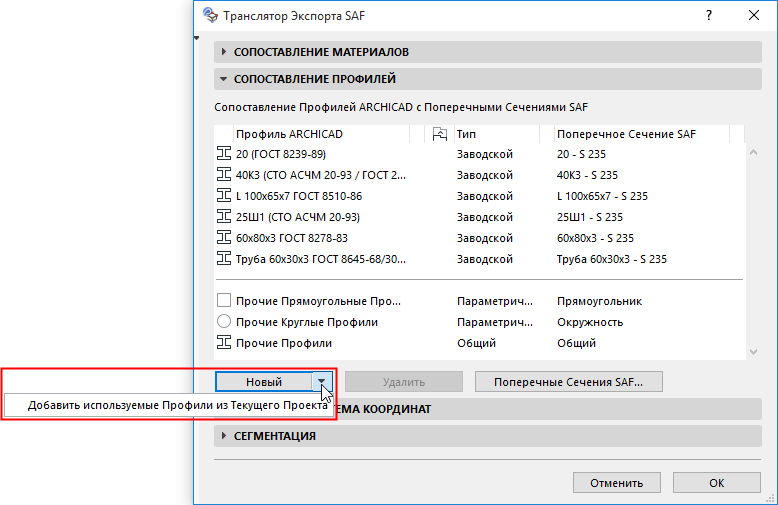Click SAF section cell L 100x65x7 - S 235
The width and height of the screenshot is (778, 505).
(x=602, y=196)
